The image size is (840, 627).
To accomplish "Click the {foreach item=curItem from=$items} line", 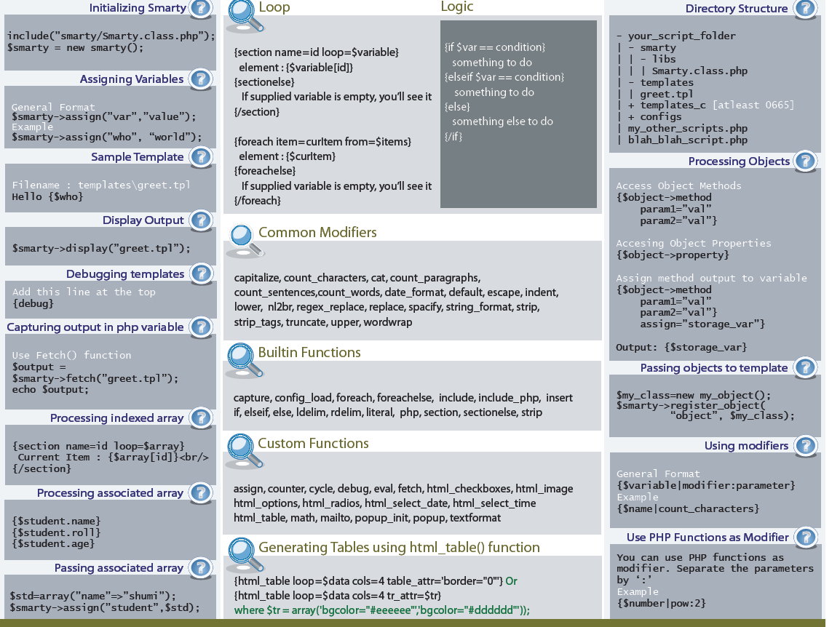I will pos(322,142).
